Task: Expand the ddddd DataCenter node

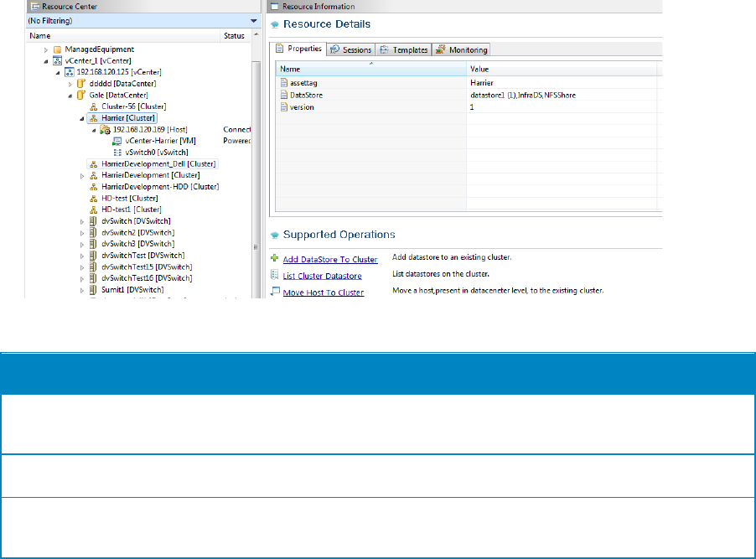Action: 71,84
